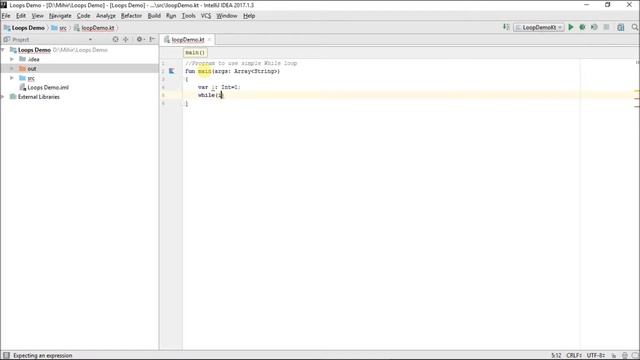
Task: Select Loops Demo.iml in the project tree
Action: tap(48, 87)
